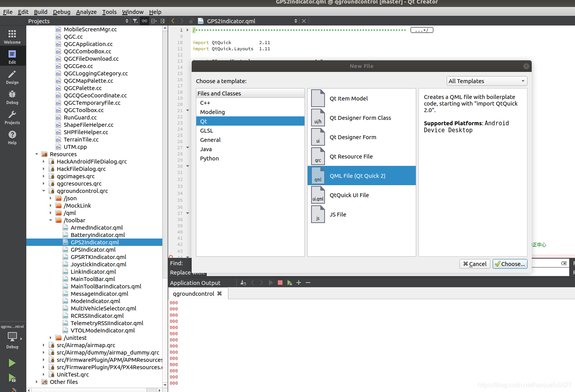
Task: Collapse the qgroundcontrol.qrc node
Action: 44,191
